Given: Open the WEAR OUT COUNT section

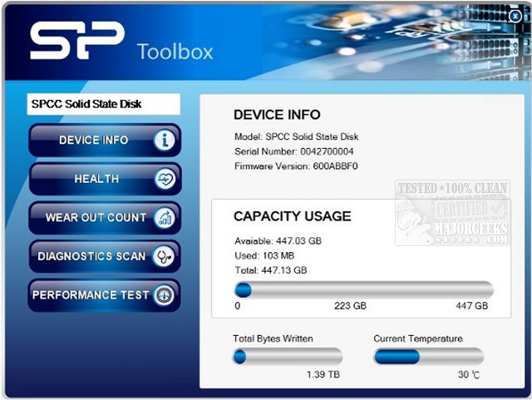Looking at the screenshot, I should click(105, 218).
